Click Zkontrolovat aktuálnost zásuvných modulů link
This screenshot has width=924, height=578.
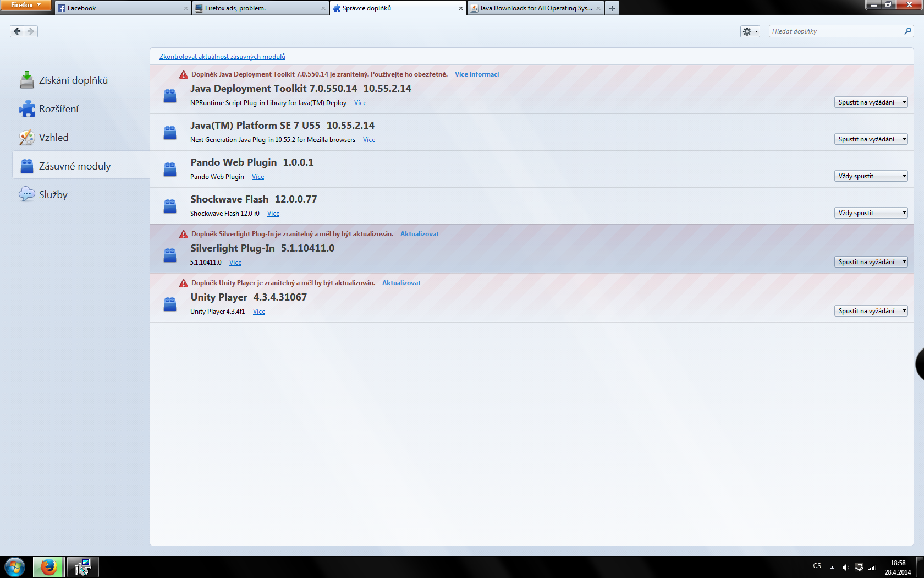coord(222,57)
